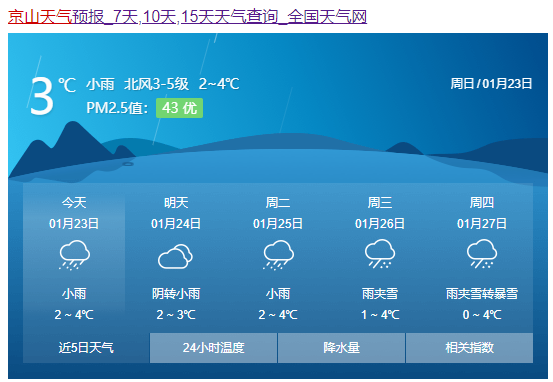Image resolution: width=553 pixels, height=382 pixels.
Task: Click the 周三 day label
Action: (380, 203)
